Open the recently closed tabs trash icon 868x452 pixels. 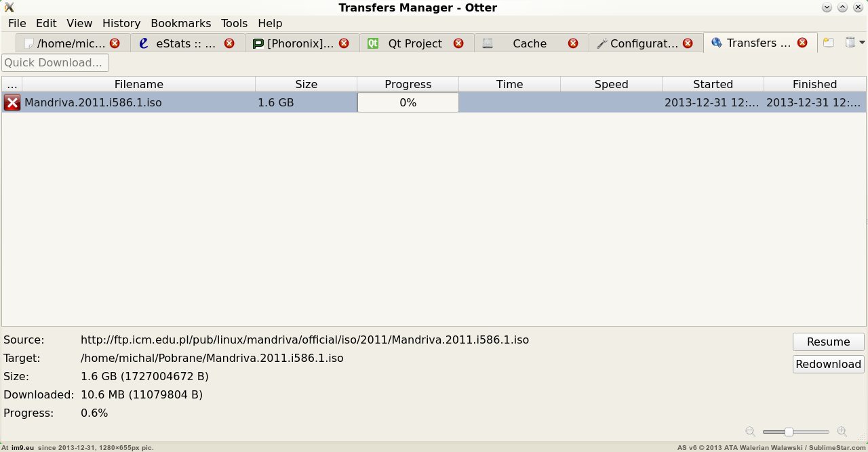849,42
